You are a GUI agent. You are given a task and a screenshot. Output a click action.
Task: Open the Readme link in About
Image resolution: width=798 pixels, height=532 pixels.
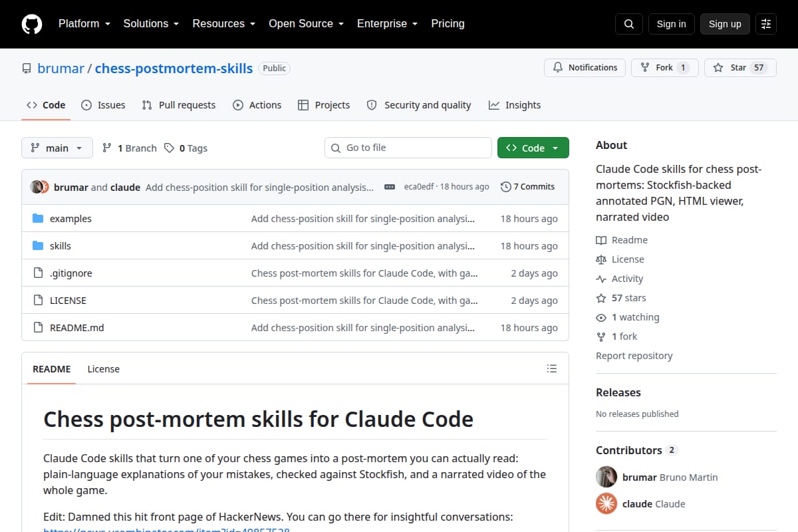(x=622, y=240)
